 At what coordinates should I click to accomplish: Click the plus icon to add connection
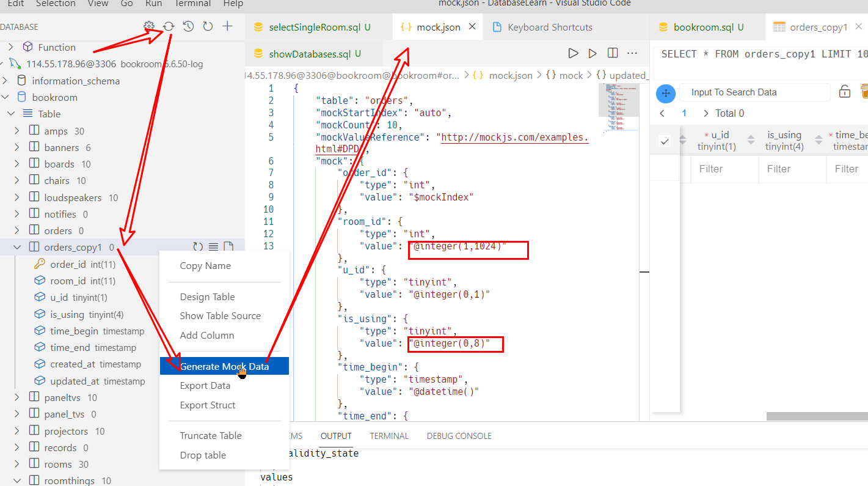(x=227, y=26)
